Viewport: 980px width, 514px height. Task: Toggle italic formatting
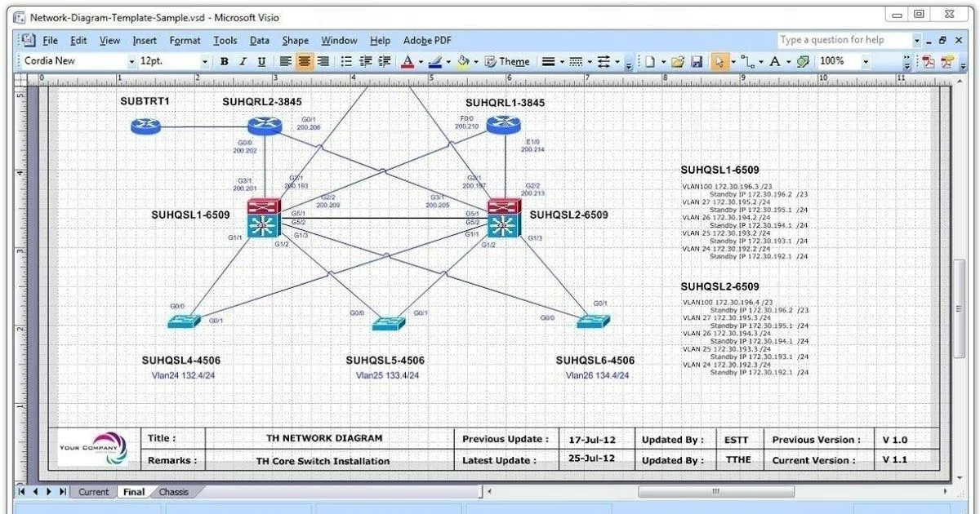(x=243, y=61)
